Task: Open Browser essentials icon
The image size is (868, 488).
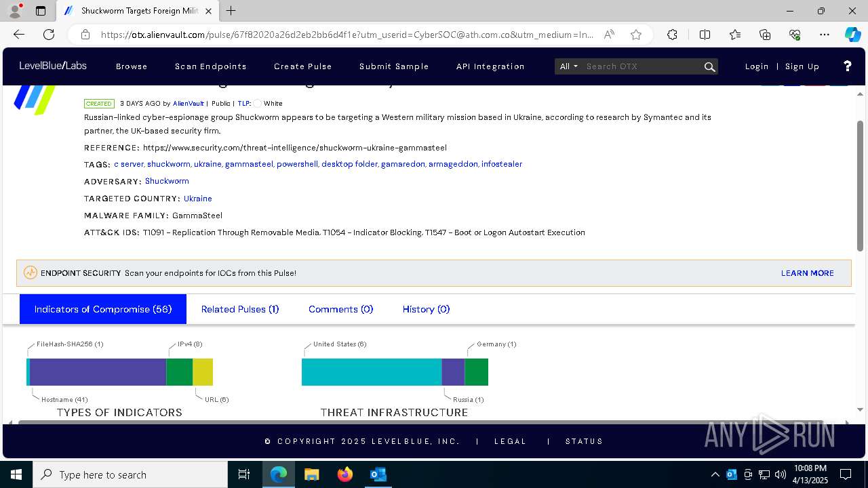Action: click(x=795, y=35)
